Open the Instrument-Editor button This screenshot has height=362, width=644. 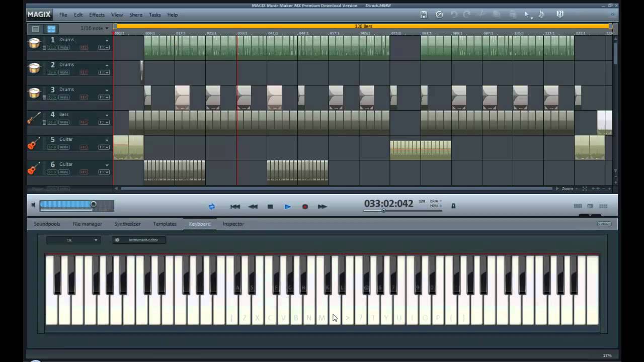point(139,240)
